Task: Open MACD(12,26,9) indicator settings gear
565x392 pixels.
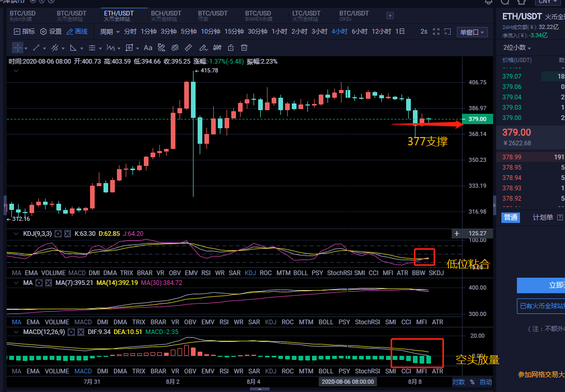Action: (71, 332)
